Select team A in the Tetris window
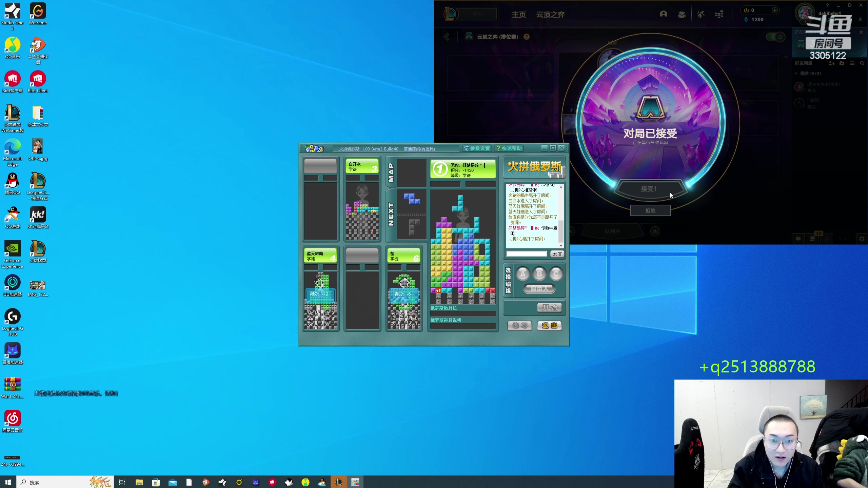Viewport: 868px width, 488px height. pos(522,274)
